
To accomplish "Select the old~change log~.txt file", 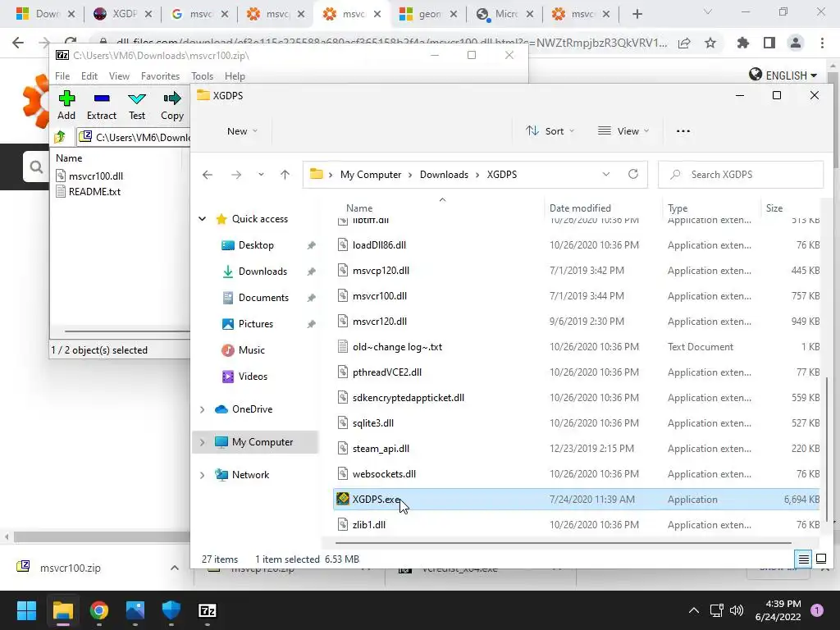I will pyautogui.click(x=576, y=347).
